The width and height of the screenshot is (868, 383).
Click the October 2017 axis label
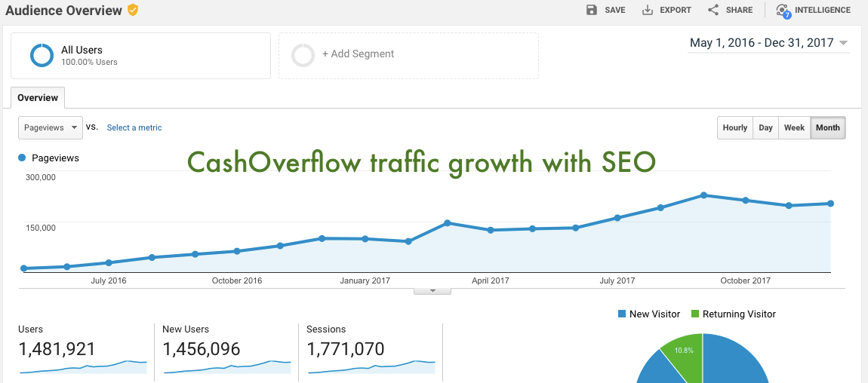pos(746,280)
